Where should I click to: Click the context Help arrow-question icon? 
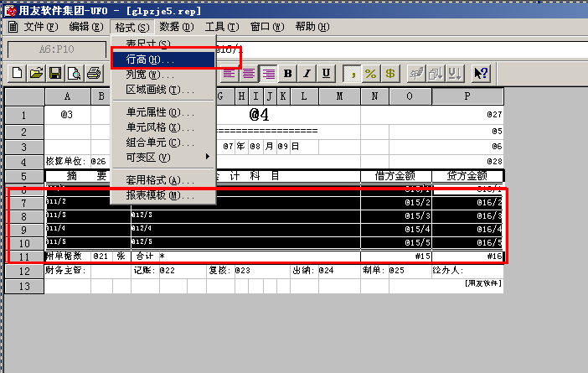pyautogui.click(x=481, y=74)
